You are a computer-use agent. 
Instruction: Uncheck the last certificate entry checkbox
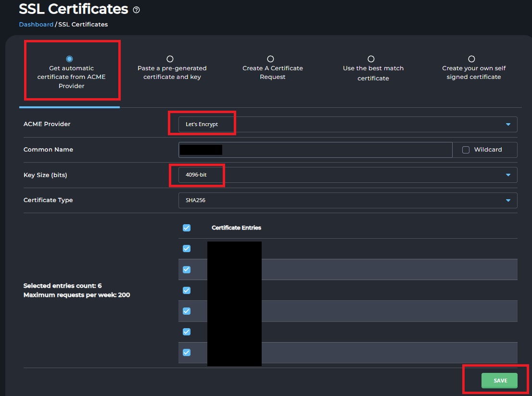(187, 352)
